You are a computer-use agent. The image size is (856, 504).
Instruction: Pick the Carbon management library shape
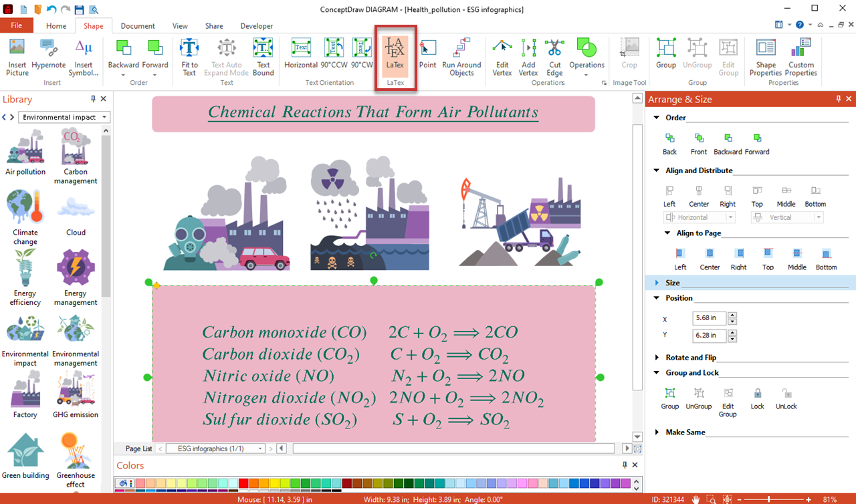[x=76, y=157]
